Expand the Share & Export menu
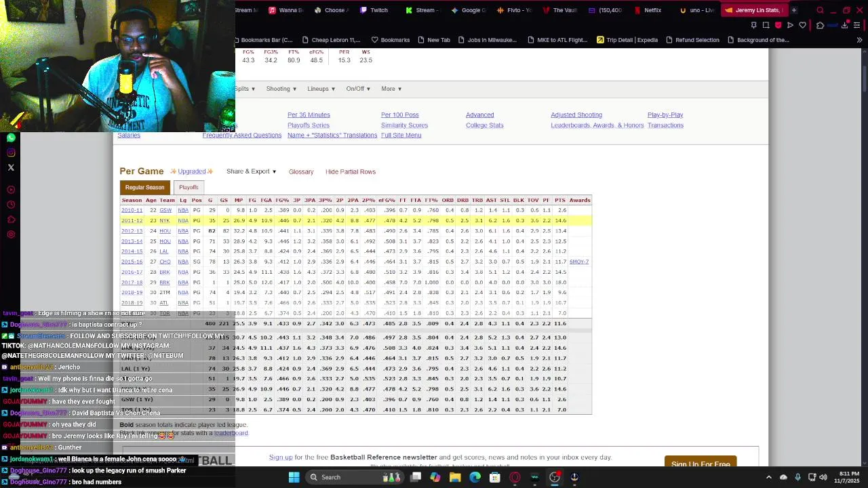This screenshot has height=488, width=868. click(252, 171)
